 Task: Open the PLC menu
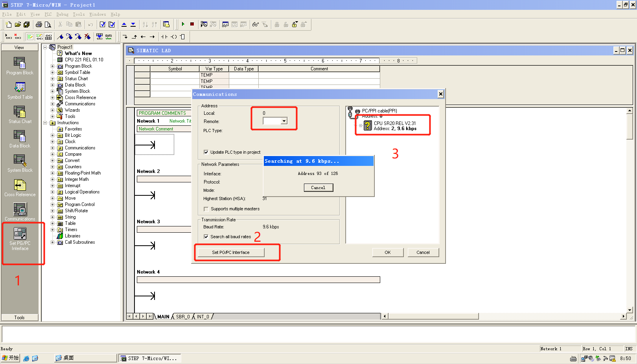[48, 14]
